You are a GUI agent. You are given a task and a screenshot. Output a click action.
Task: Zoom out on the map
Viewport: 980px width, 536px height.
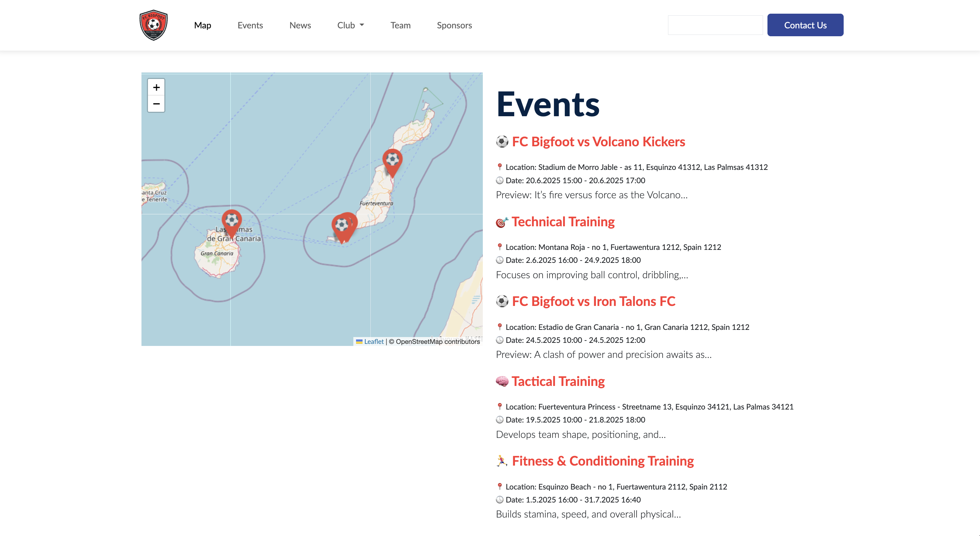click(x=156, y=104)
